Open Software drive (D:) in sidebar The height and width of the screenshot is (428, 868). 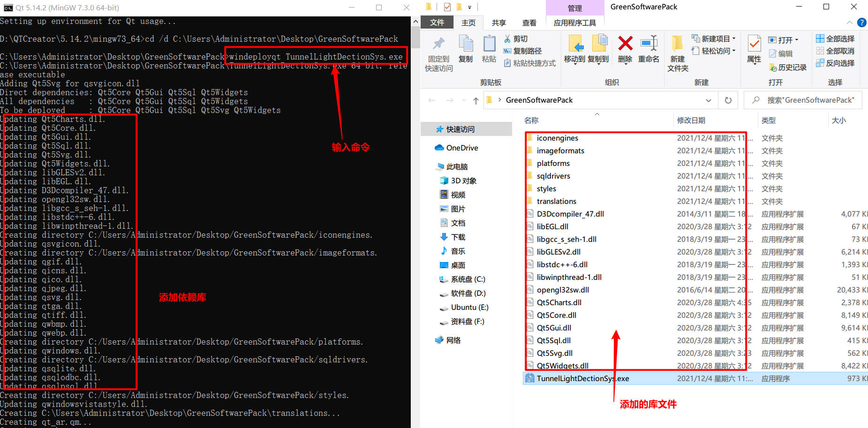pyautogui.click(x=462, y=293)
